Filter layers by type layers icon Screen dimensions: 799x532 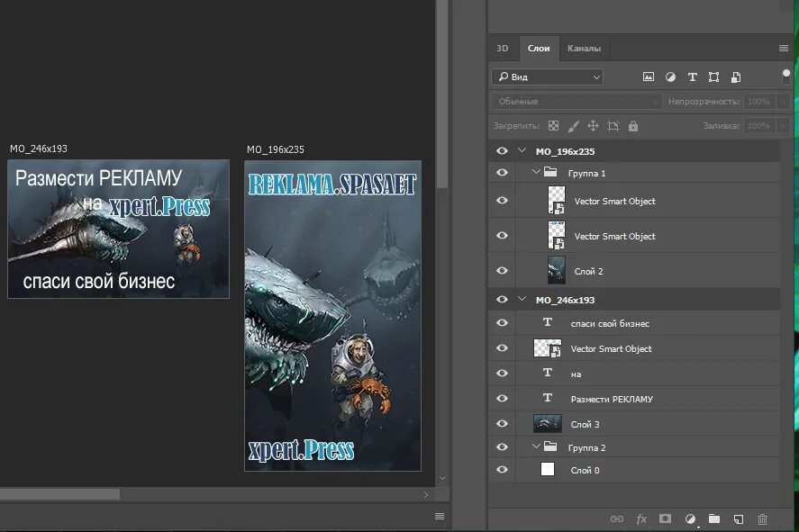[x=692, y=77]
